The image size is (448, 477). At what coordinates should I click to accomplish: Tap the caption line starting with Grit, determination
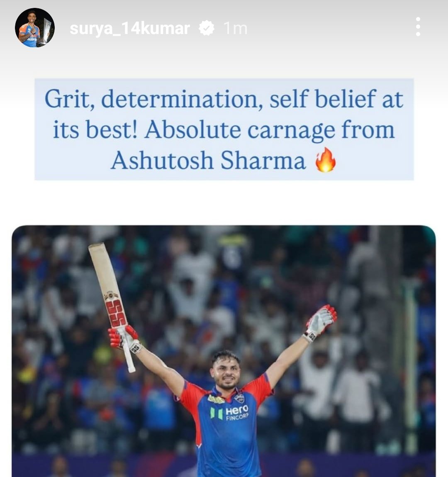[224, 99]
